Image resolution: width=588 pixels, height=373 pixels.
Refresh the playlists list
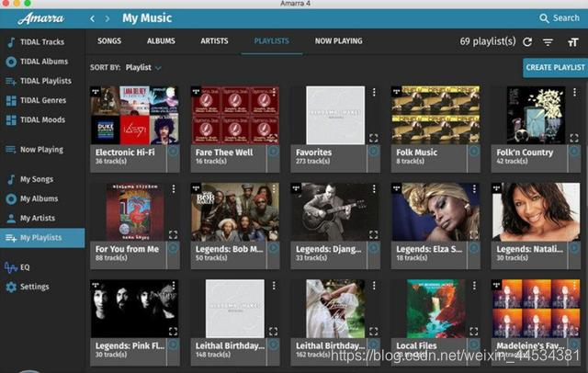click(x=527, y=41)
